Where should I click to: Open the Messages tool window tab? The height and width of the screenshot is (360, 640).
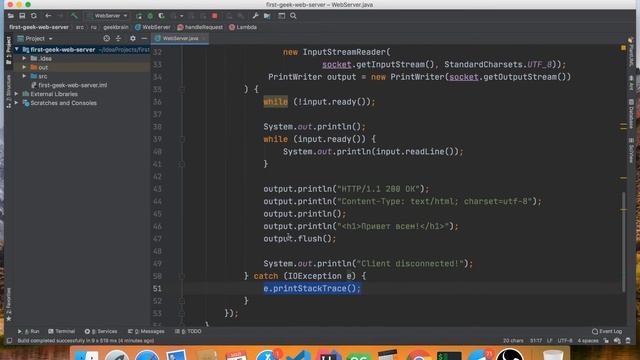pos(146,331)
